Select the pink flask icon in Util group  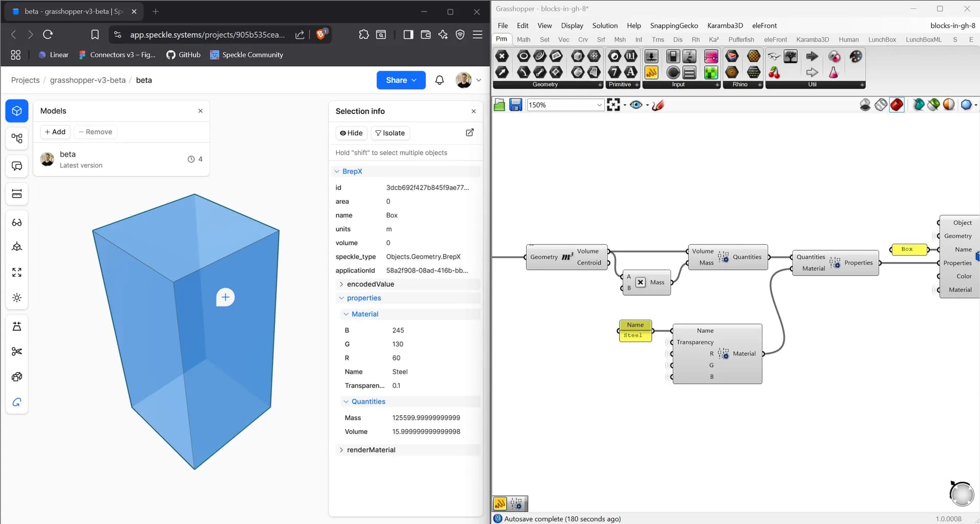click(834, 73)
